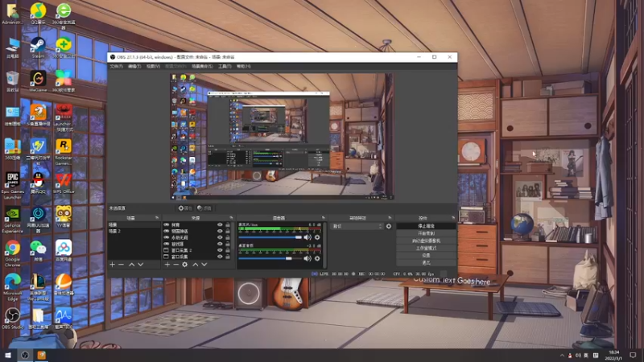Expand hidden system tray icons chevron
Viewport: 644px width, 362px height.
click(562, 356)
